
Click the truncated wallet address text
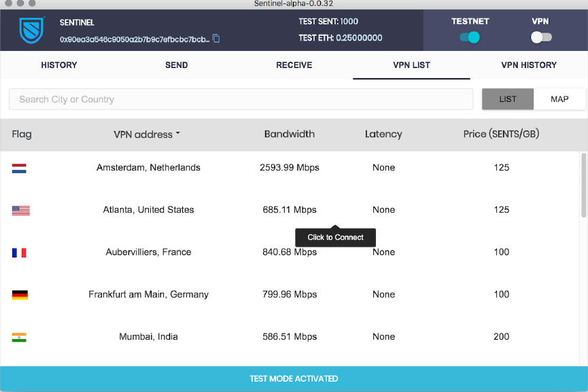tap(134, 39)
